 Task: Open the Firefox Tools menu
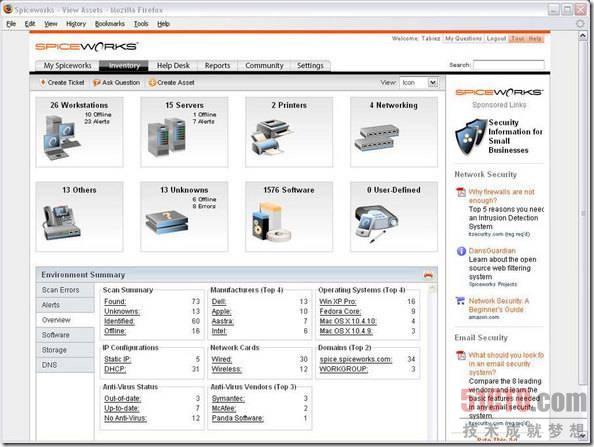click(141, 24)
